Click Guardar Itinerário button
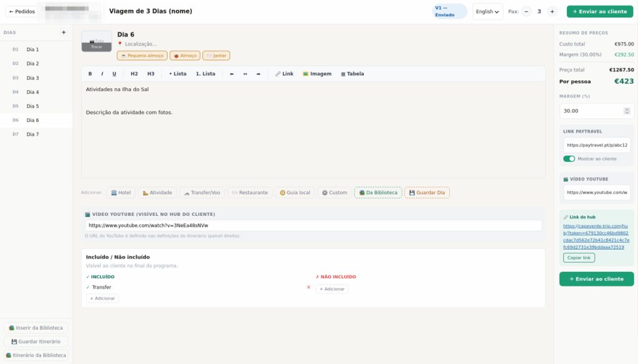The width and height of the screenshot is (638, 364). click(36, 342)
